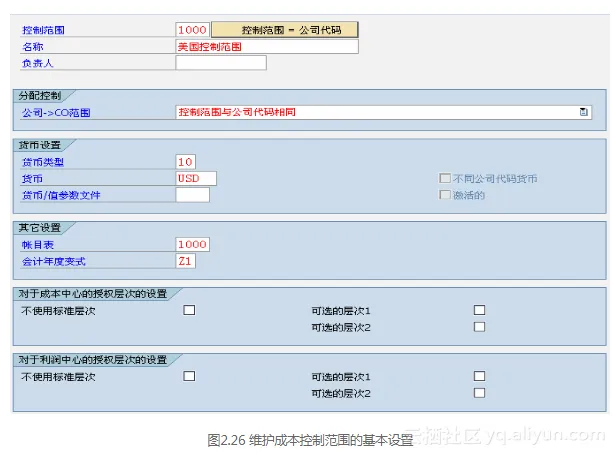616x456 pixels.
Task: Check 可选的层次2 under 利润中心 settings
Action: tap(479, 393)
